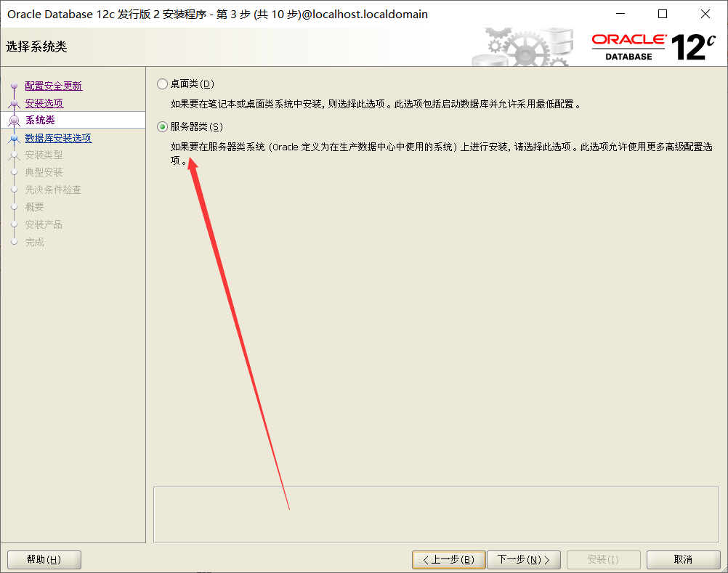The image size is (728, 573).
Task: Click the greyed 安装产品 step
Action: 44,224
